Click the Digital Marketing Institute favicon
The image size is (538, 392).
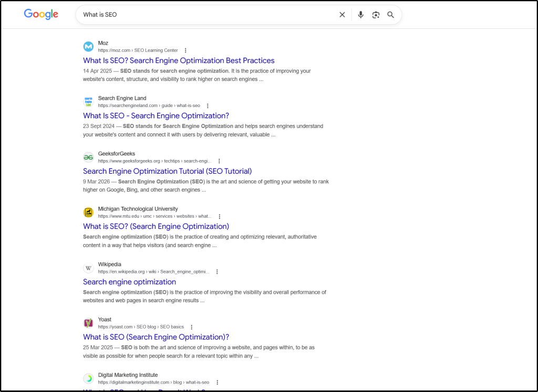88,378
